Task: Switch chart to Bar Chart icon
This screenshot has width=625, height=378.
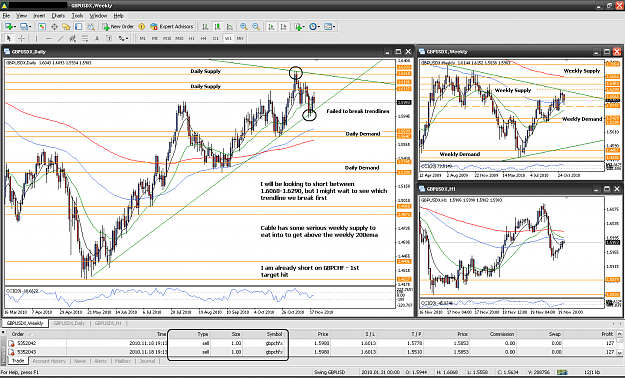Action: point(205,27)
